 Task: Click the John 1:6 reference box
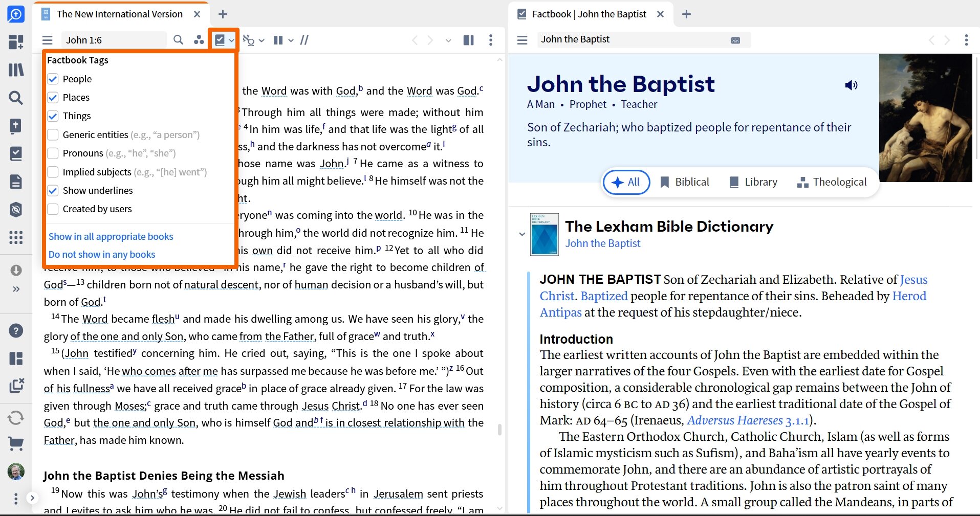[x=114, y=40]
